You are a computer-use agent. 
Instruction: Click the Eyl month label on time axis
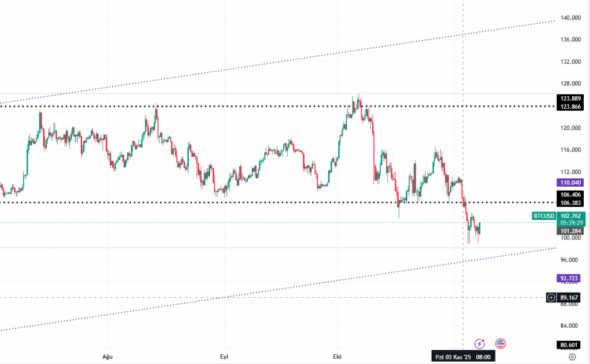pos(223,357)
